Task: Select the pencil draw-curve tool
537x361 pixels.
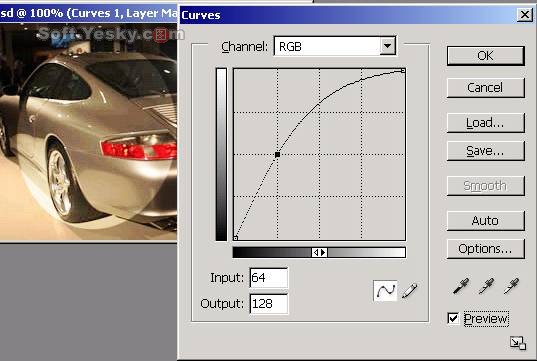Action: (x=409, y=291)
